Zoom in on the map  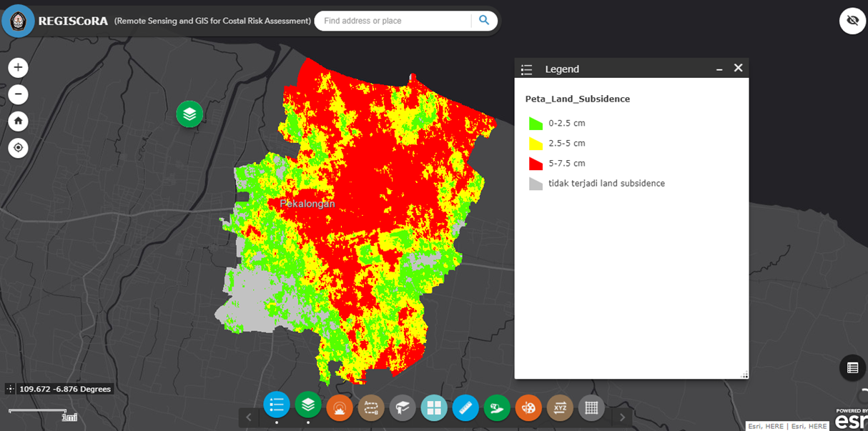pos(19,68)
